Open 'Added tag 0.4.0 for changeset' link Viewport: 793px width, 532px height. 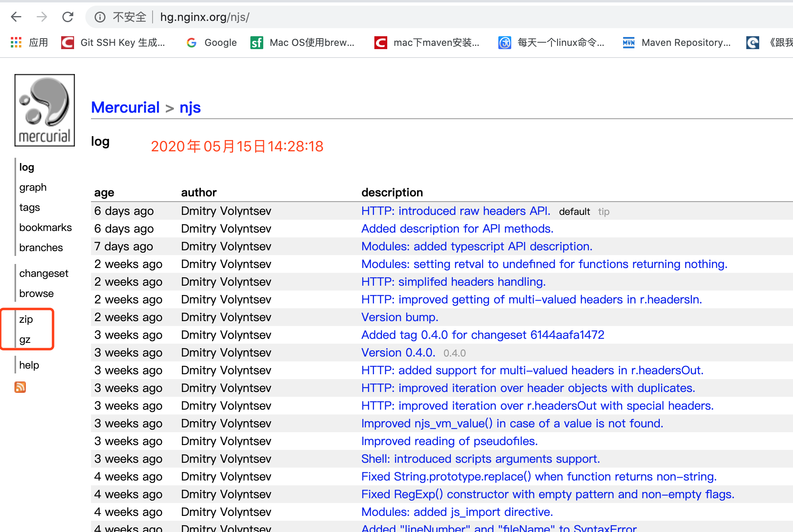[483, 335]
